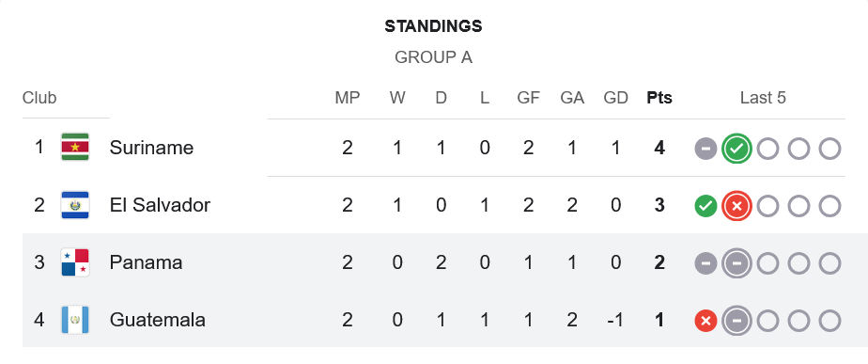This screenshot has width=868, height=364.
Task: Click El Salvador's red loss X icon
Action: (x=736, y=206)
